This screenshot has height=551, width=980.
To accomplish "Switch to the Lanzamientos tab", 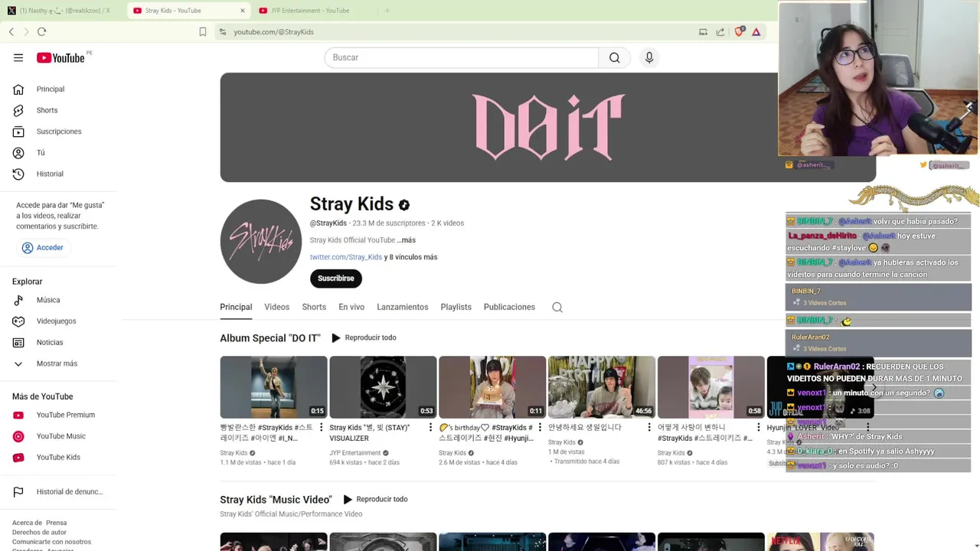I will [x=403, y=307].
